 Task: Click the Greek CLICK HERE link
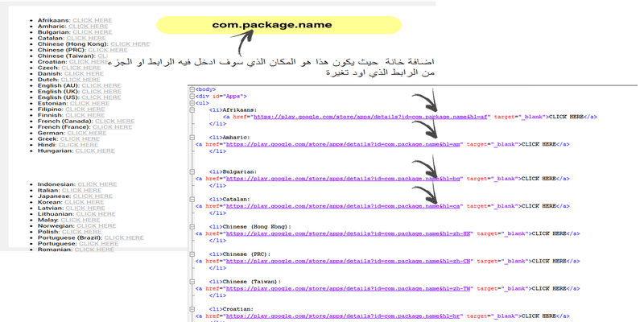(x=80, y=139)
